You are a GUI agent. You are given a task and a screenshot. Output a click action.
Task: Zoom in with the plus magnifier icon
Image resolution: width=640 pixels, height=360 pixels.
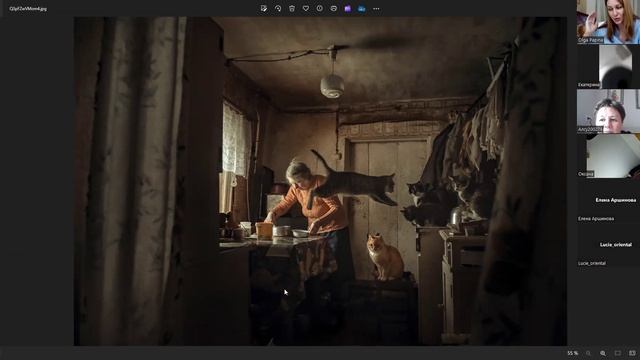603,353
